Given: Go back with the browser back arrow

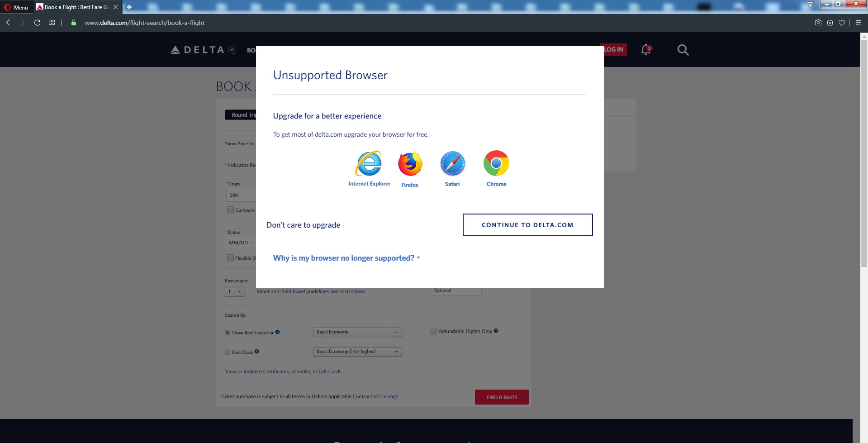Looking at the screenshot, I should coord(8,23).
